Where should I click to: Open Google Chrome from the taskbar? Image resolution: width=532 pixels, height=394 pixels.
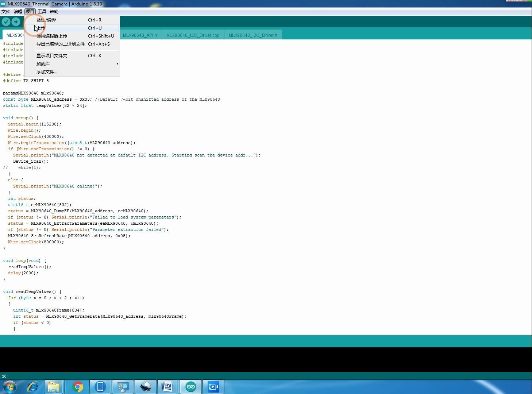(x=78, y=387)
